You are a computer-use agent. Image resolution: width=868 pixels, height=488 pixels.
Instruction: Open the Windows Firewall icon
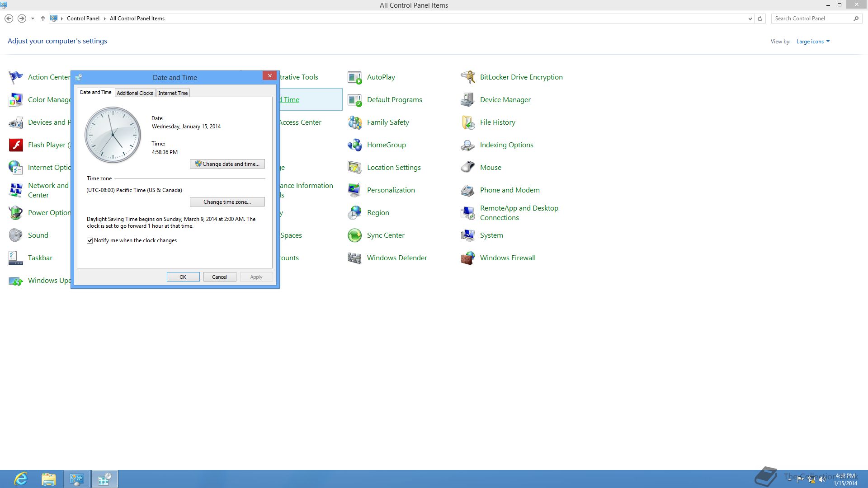(468, 258)
